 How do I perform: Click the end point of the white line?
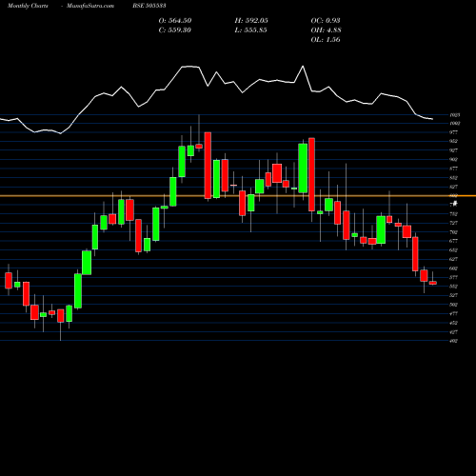tap(433, 119)
